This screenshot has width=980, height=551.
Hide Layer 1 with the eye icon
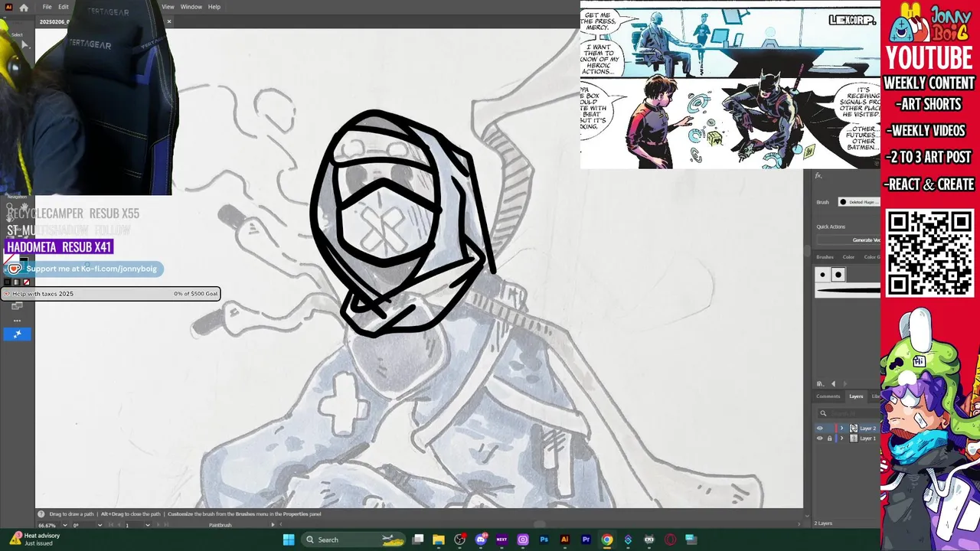(820, 439)
